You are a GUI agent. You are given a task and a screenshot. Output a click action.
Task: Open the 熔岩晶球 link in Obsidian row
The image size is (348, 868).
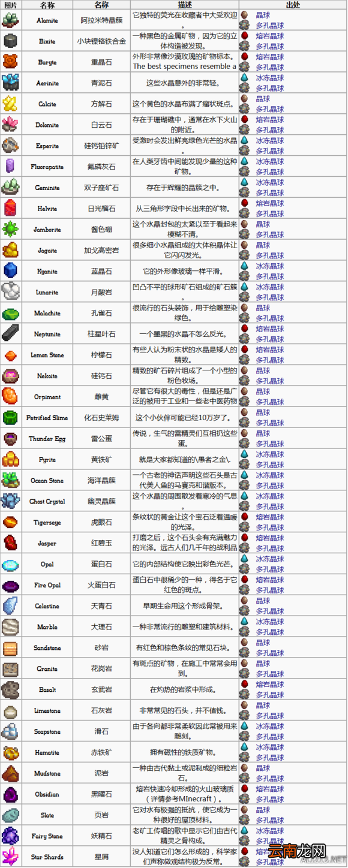(x=270, y=789)
